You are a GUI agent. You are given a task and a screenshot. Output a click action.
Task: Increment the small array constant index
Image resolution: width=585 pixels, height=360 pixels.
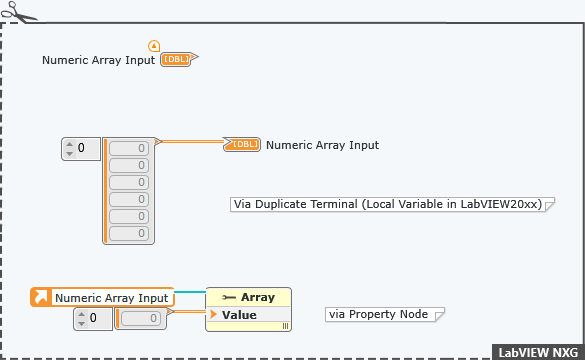pyautogui.click(x=82, y=314)
